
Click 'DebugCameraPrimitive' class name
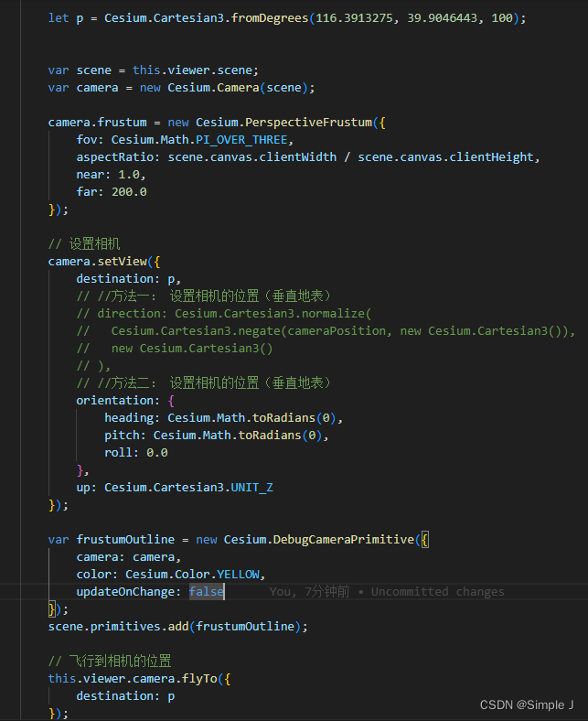coord(344,539)
